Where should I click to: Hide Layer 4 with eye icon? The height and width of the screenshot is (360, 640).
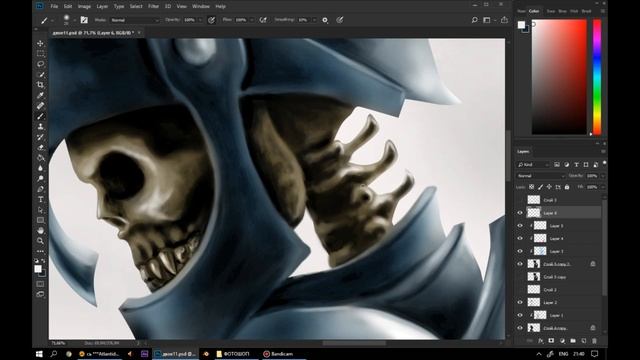(x=520, y=238)
